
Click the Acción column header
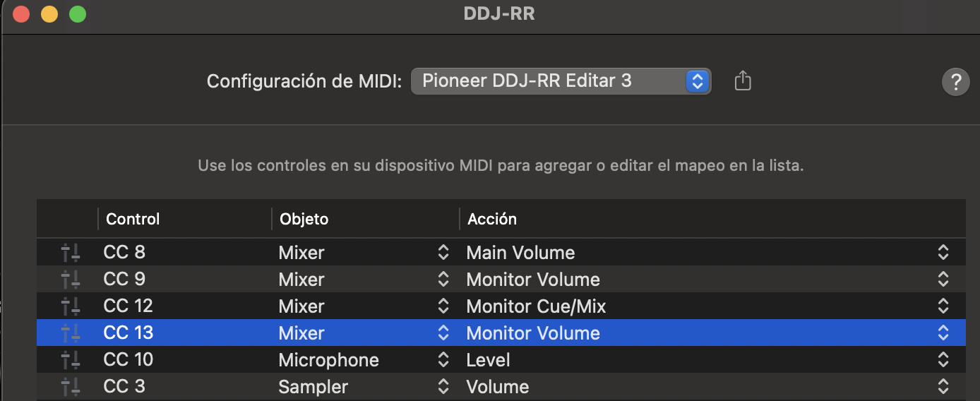pos(492,219)
